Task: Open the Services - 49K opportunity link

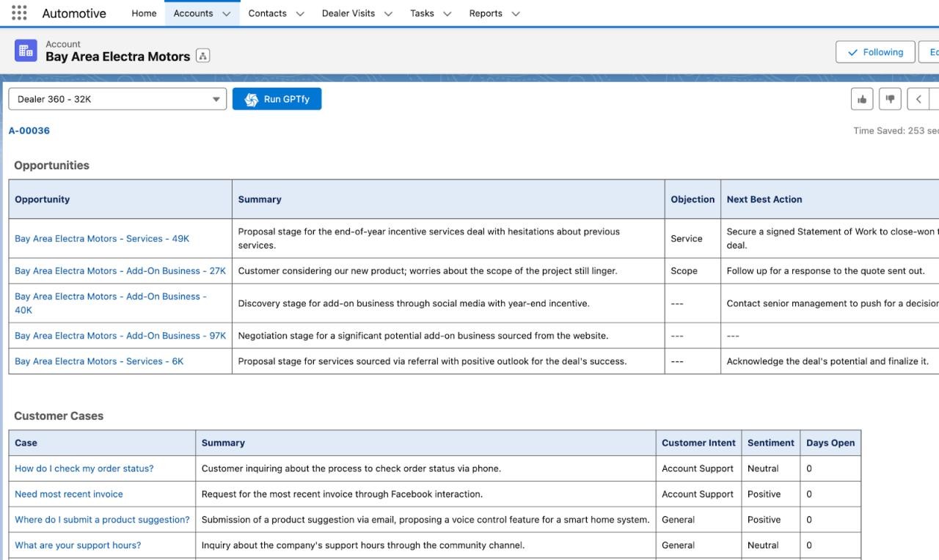Action: (101, 238)
